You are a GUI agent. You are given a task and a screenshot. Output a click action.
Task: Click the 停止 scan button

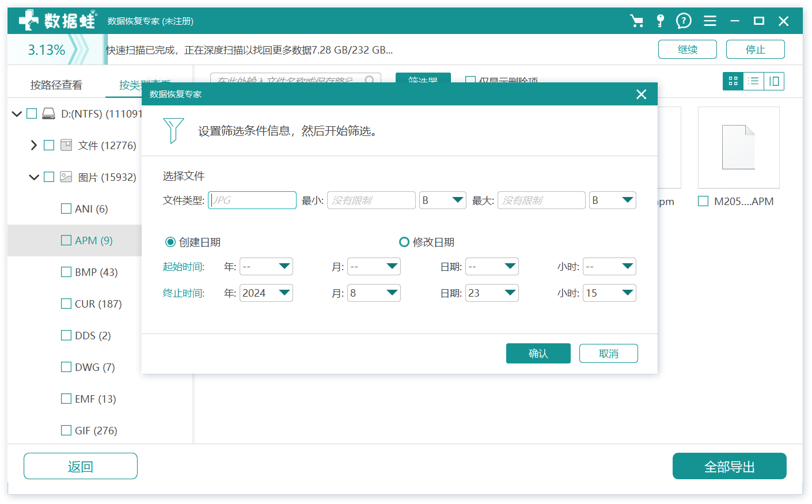pos(756,50)
